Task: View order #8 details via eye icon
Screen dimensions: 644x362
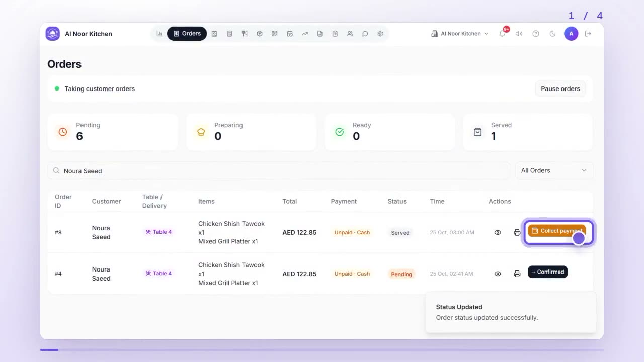Action: pyautogui.click(x=498, y=233)
